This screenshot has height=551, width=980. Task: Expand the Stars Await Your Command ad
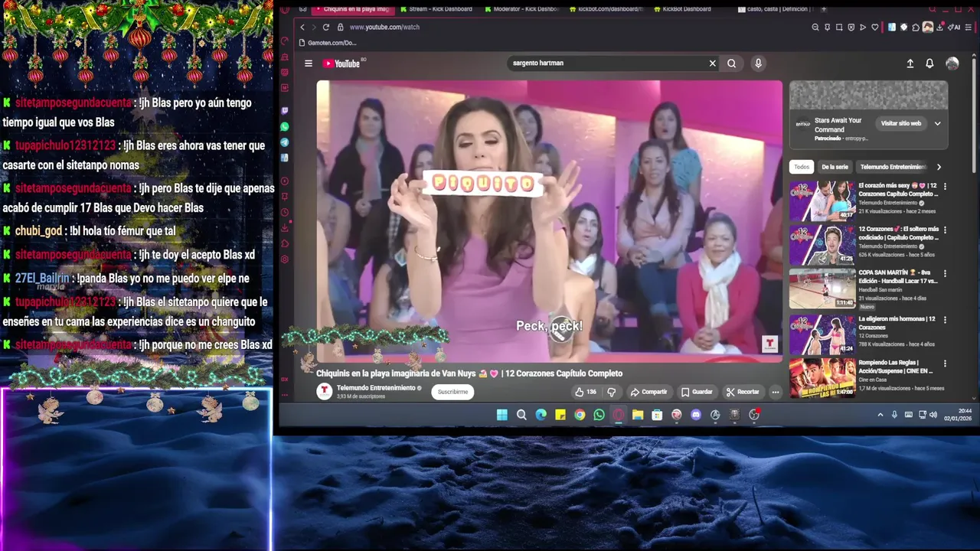[937, 123]
